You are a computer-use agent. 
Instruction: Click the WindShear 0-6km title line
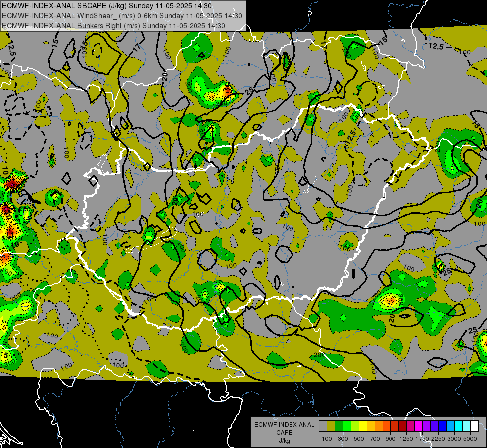[122, 16]
